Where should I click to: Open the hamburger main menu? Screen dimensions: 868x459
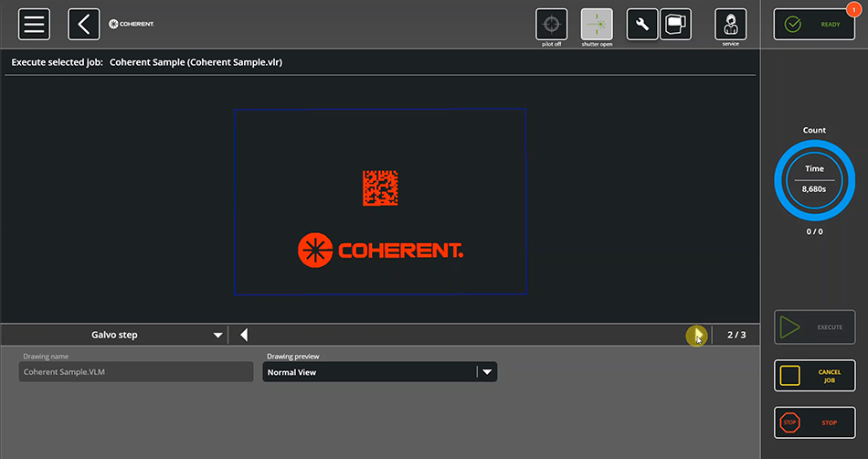[x=34, y=24]
